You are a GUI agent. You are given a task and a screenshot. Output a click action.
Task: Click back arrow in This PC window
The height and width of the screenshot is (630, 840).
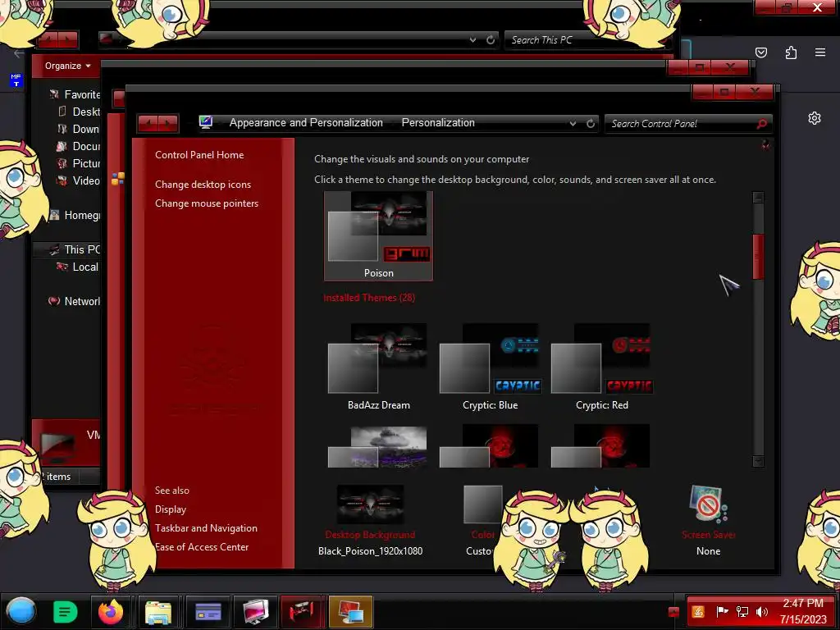[47, 39]
